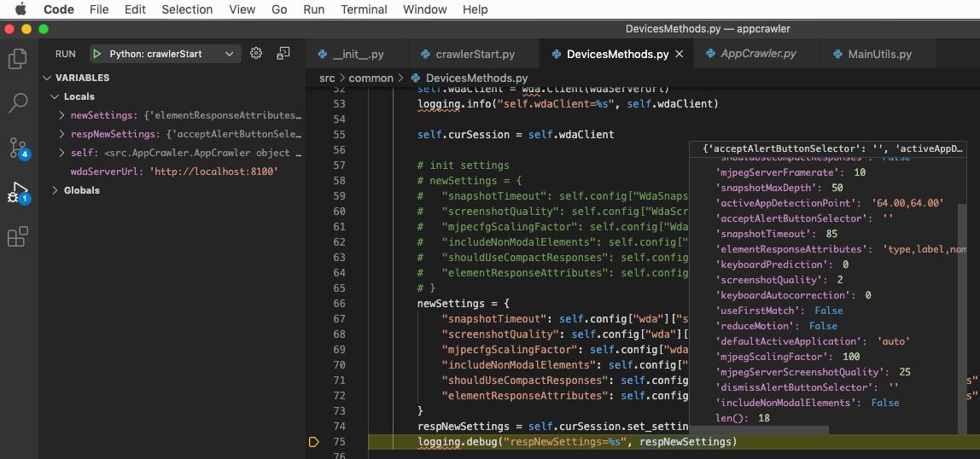Viewport: 980px width, 459px height.
Task: Click the 'useFirstMatch' entry in hover popup
Action: click(779, 311)
